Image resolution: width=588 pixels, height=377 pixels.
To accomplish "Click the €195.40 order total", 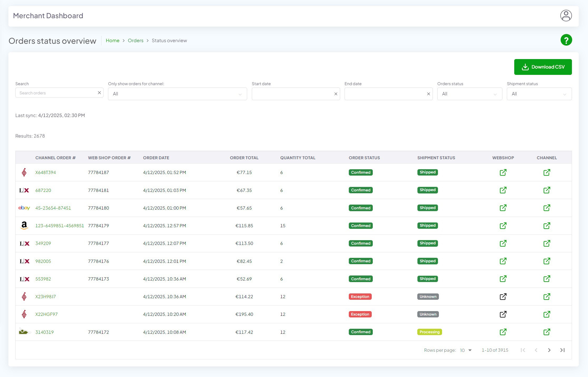I will click(244, 314).
